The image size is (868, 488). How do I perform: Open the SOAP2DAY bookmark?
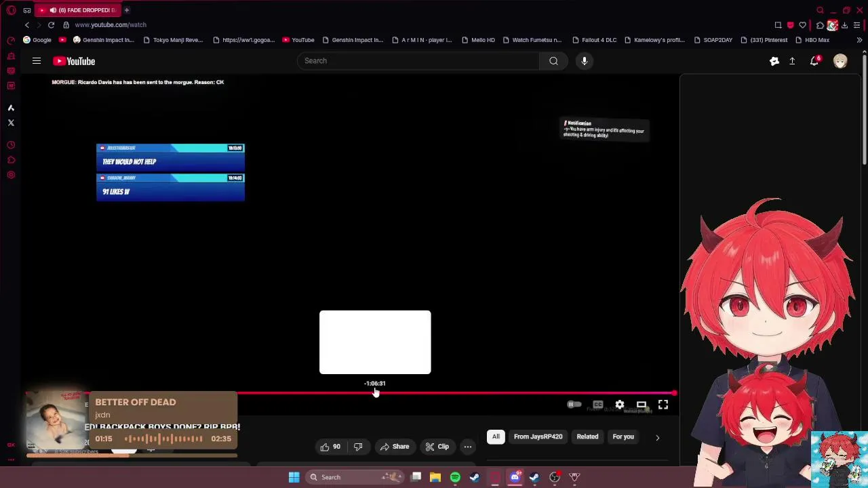713,40
